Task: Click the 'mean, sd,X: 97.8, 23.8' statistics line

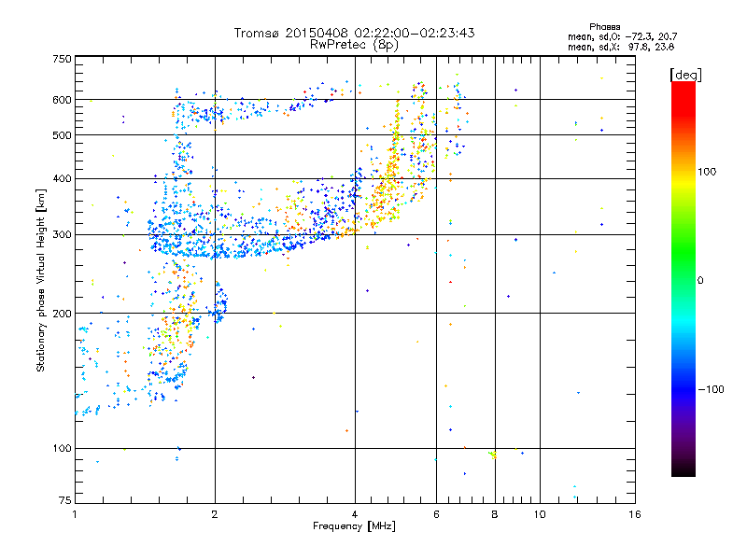Action: click(x=621, y=47)
